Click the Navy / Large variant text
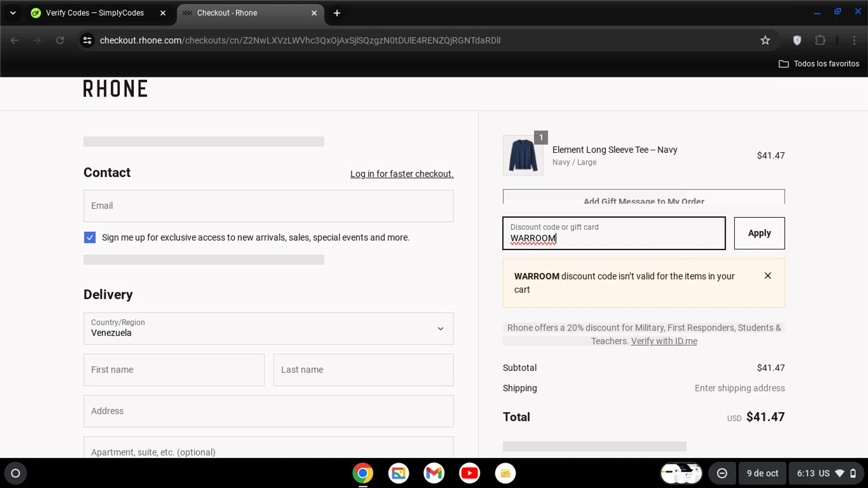Image resolution: width=868 pixels, height=488 pixels. click(574, 163)
